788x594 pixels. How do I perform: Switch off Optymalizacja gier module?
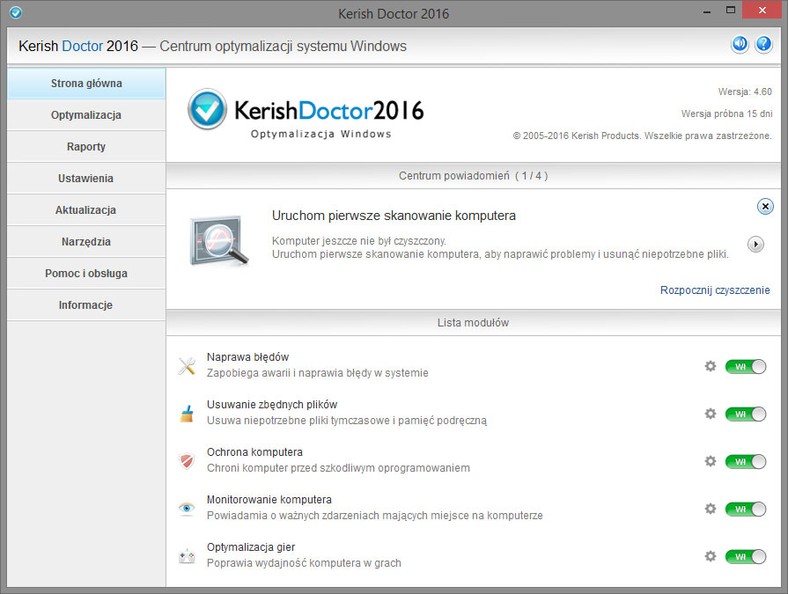[x=745, y=556]
